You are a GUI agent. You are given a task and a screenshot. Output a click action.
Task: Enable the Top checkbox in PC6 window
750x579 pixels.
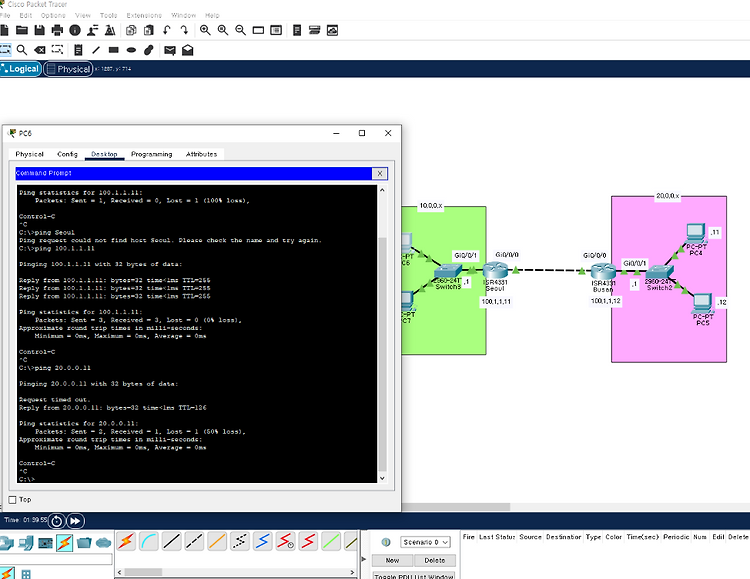(x=12, y=500)
